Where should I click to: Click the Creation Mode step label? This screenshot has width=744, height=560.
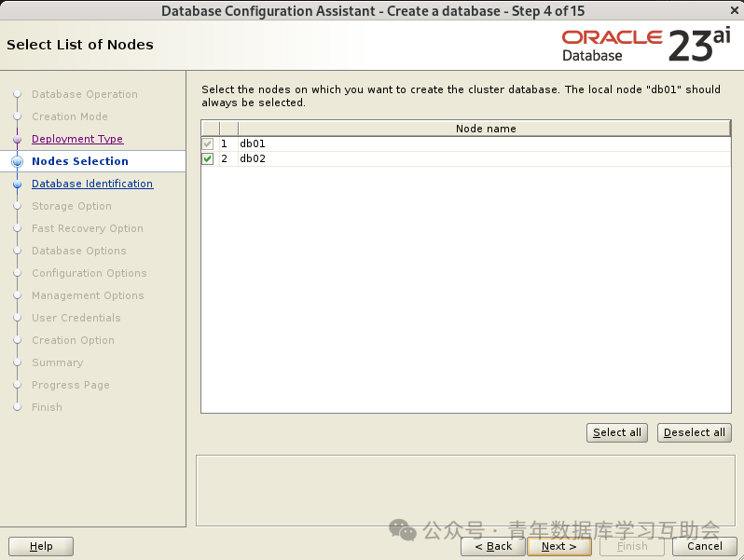click(70, 116)
